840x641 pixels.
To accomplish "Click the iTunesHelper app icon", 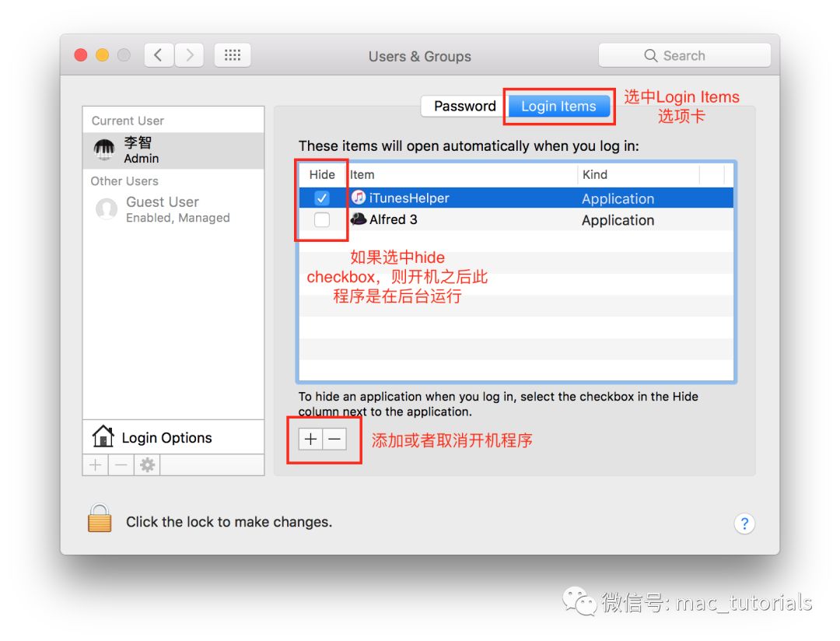I will point(359,198).
